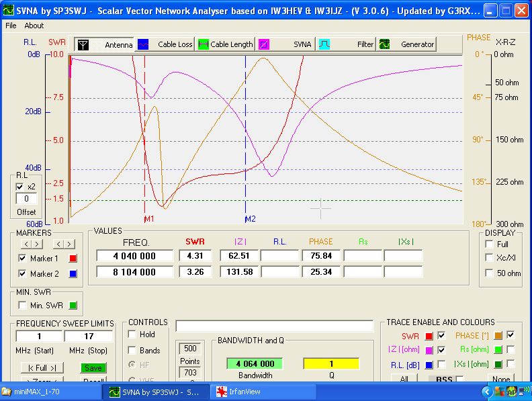Viewport: 532px width, 401px height.
Task: Open the Generator mode
Action: (406, 44)
